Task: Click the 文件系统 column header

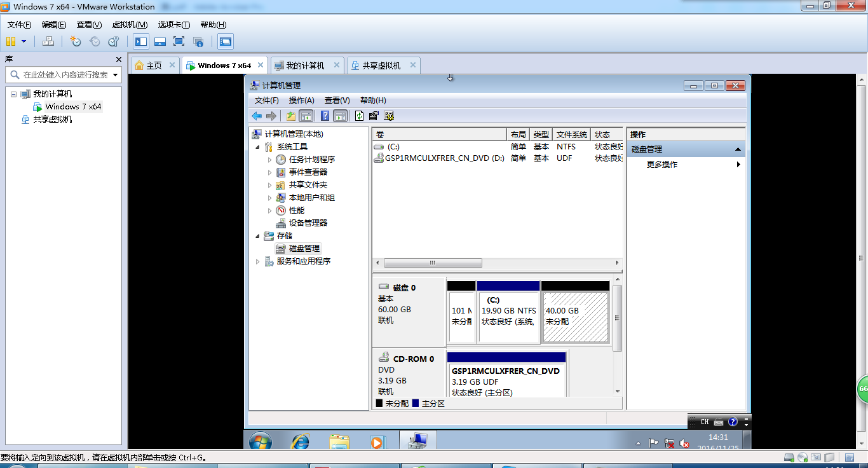Action: pyautogui.click(x=571, y=135)
